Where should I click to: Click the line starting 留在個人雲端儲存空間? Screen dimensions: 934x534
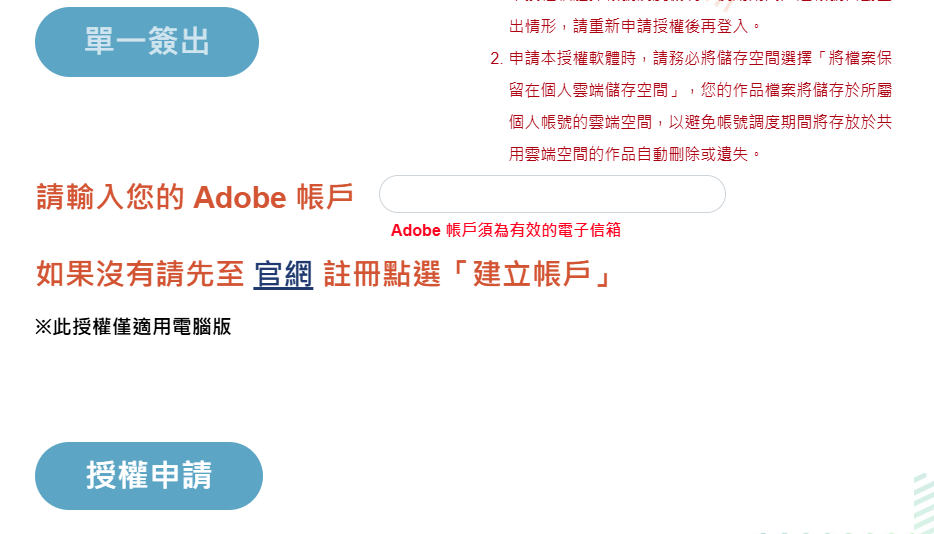(x=700, y=90)
